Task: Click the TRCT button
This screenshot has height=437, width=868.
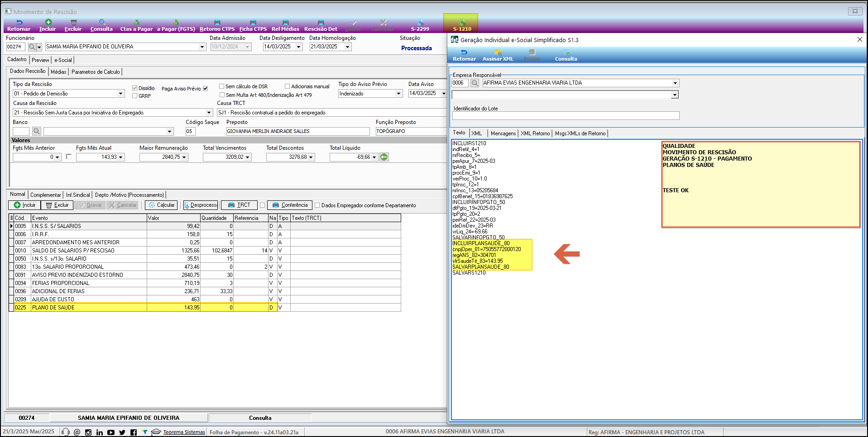Action: tap(240, 205)
